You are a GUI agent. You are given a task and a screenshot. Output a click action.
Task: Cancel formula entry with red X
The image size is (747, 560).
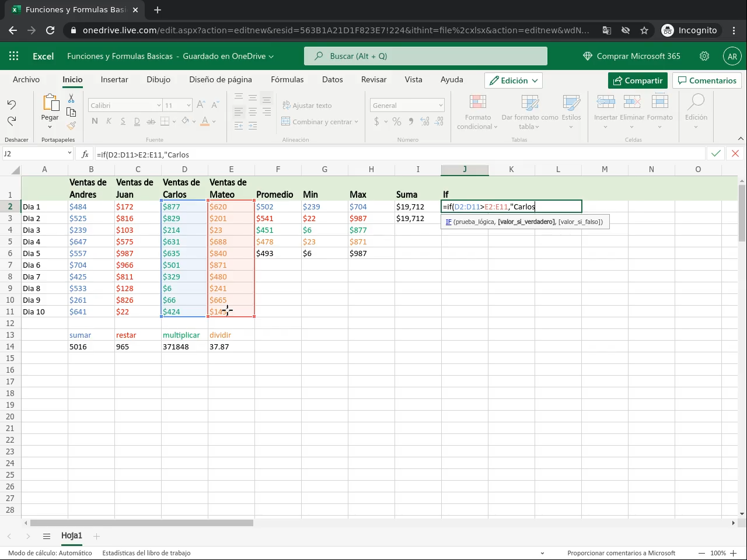pos(735,153)
